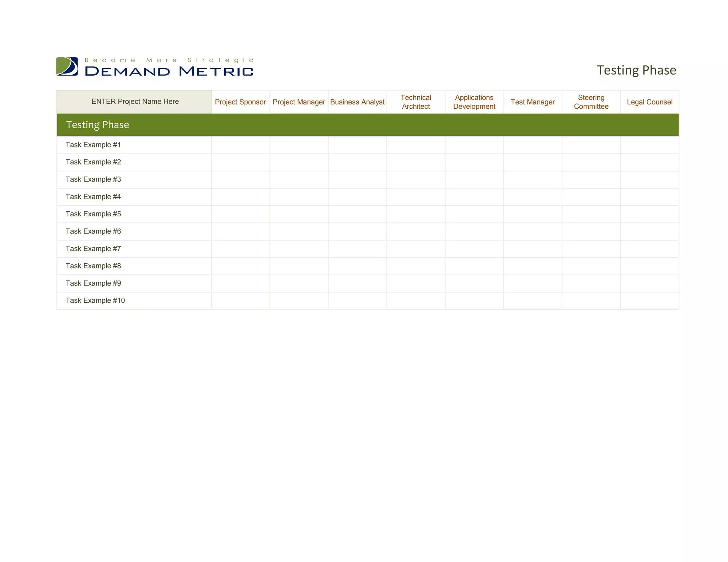This screenshot has height=562, width=728.
Task: Click the 'Task Example #7' row label
Action: [x=93, y=249]
